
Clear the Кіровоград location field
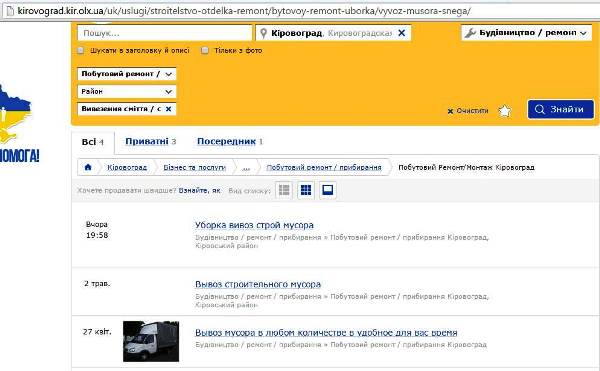[401, 33]
